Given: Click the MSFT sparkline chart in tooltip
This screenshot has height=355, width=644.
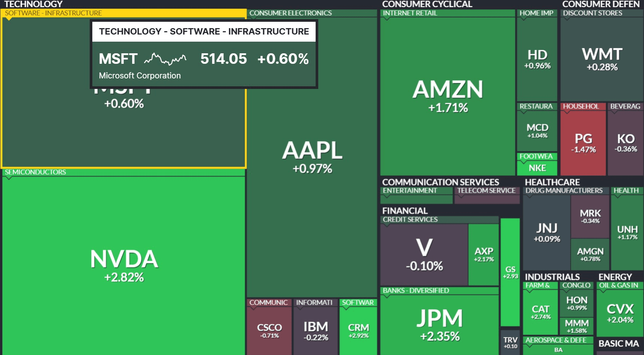Looking at the screenshot, I should [x=165, y=59].
